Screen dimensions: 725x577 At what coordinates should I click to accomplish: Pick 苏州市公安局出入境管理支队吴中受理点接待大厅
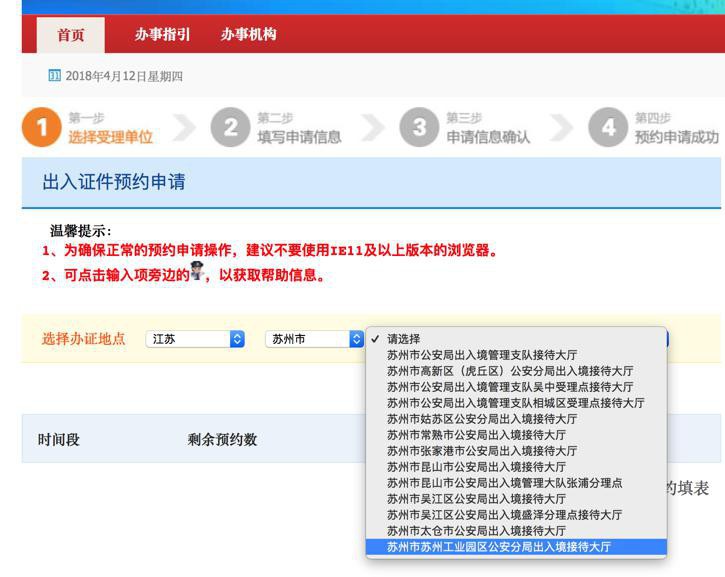click(x=516, y=387)
